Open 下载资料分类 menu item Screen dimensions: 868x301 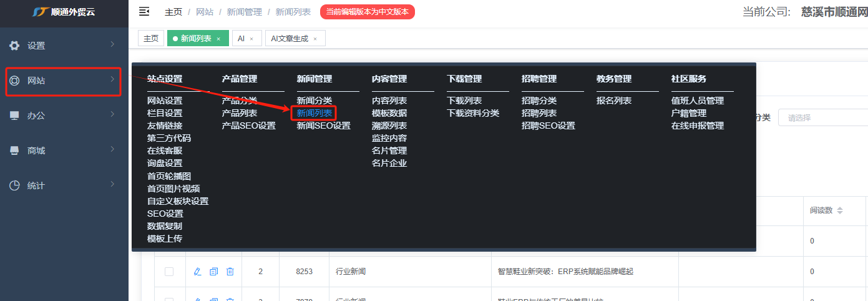(x=473, y=113)
